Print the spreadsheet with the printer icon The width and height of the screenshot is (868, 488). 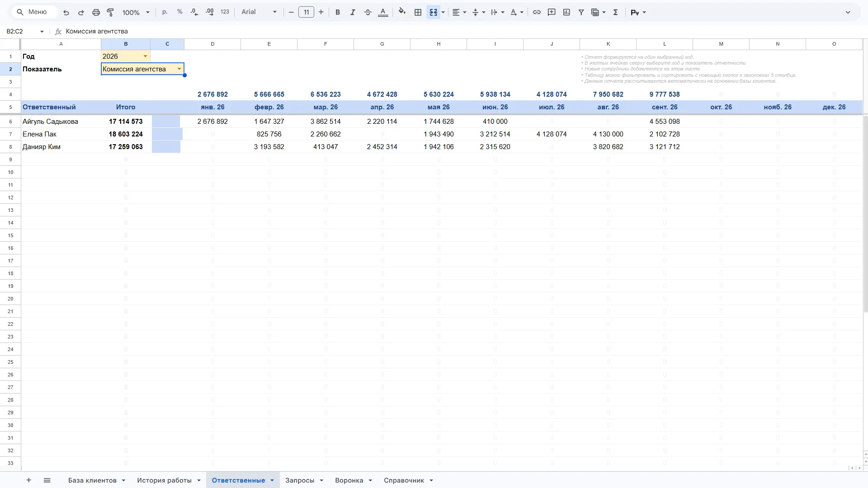coord(96,12)
